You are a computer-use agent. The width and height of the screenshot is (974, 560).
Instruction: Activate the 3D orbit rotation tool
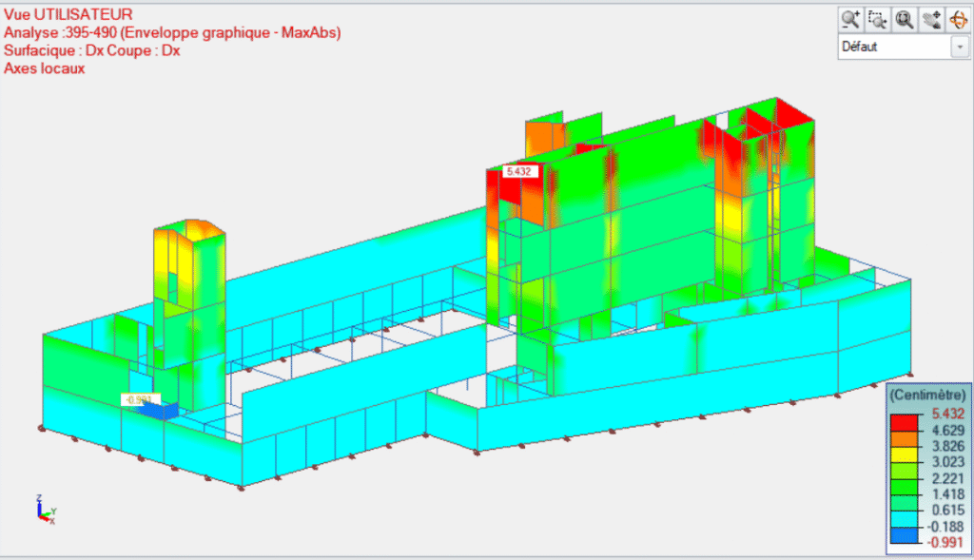pos(957,18)
